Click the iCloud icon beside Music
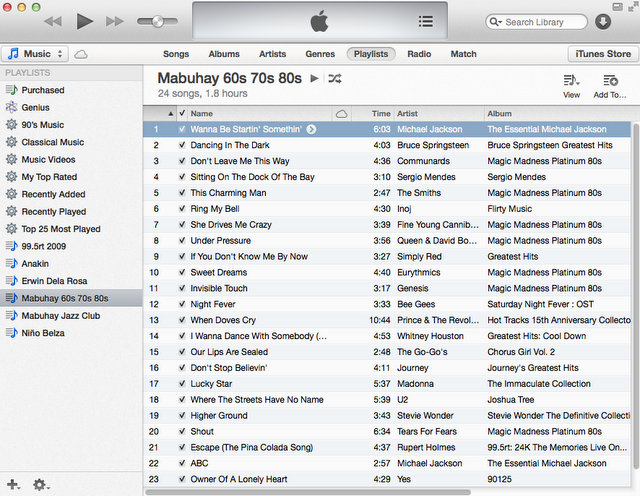The image size is (640, 496). point(81,54)
